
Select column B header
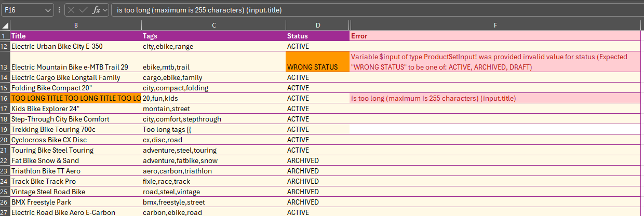click(76, 25)
